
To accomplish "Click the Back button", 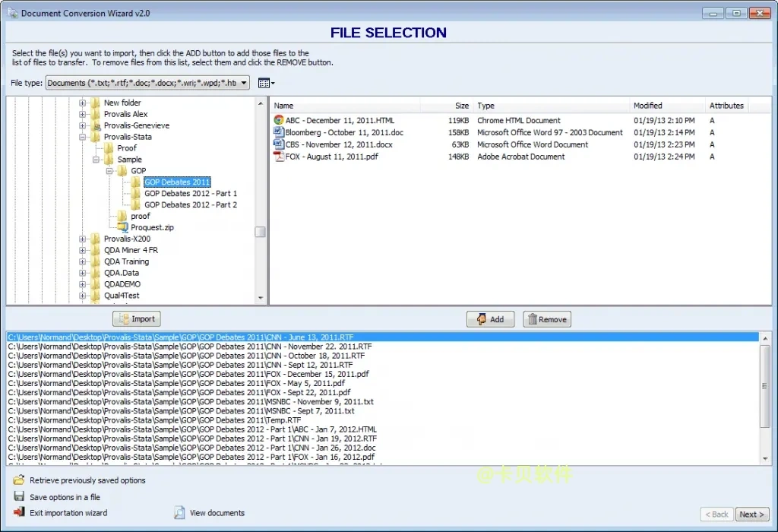I will [x=717, y=514].
